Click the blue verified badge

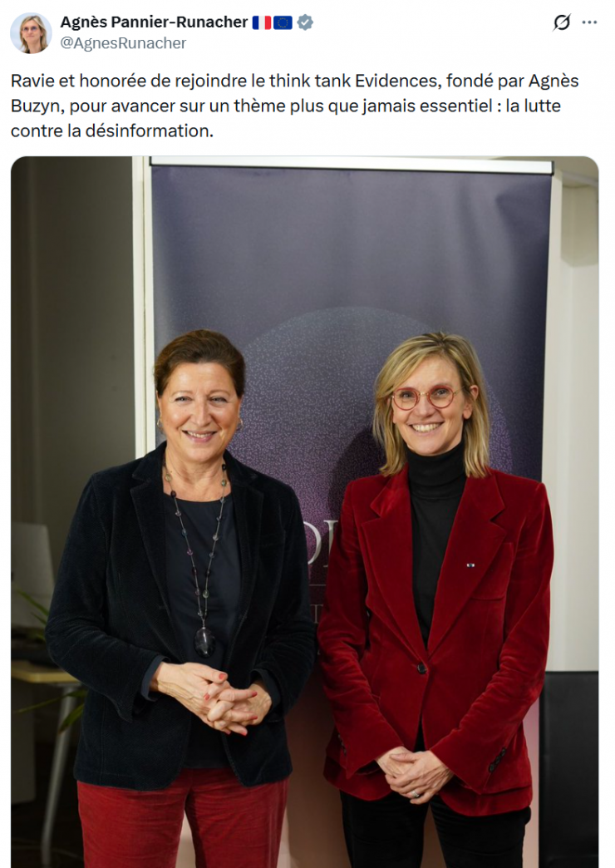tap(305, 22)
